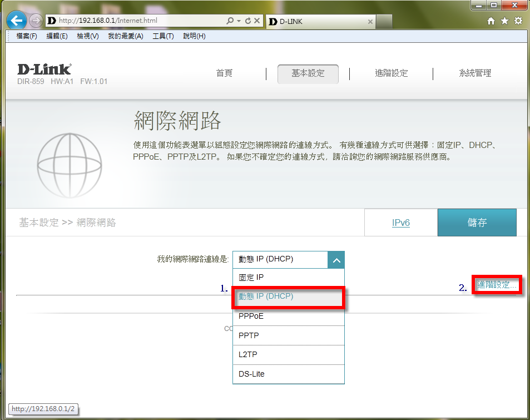The height and width of the screenshot is (420, 530).
Task: Click the refresh icon in address bar
Action: [x=247, y=21]
